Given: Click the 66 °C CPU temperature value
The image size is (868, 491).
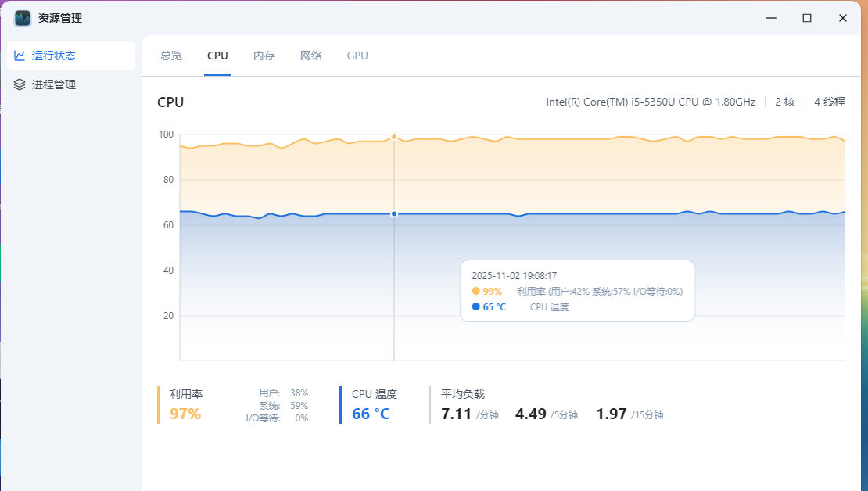Looking at the screenshot, I should click(371, 414).
